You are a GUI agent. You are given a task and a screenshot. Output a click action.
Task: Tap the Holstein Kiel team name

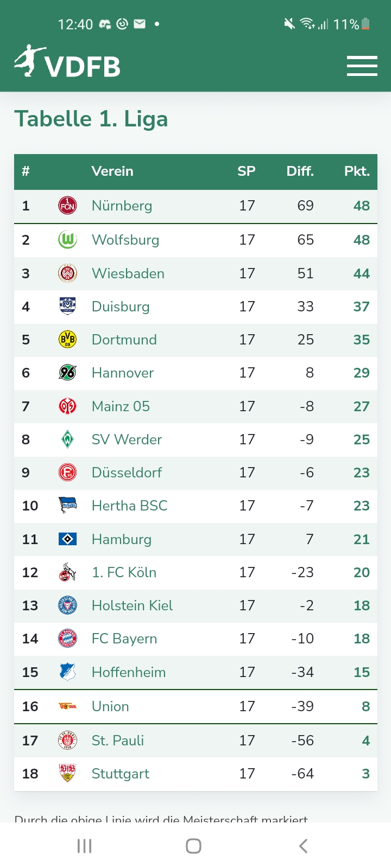(x=132, y=605)
